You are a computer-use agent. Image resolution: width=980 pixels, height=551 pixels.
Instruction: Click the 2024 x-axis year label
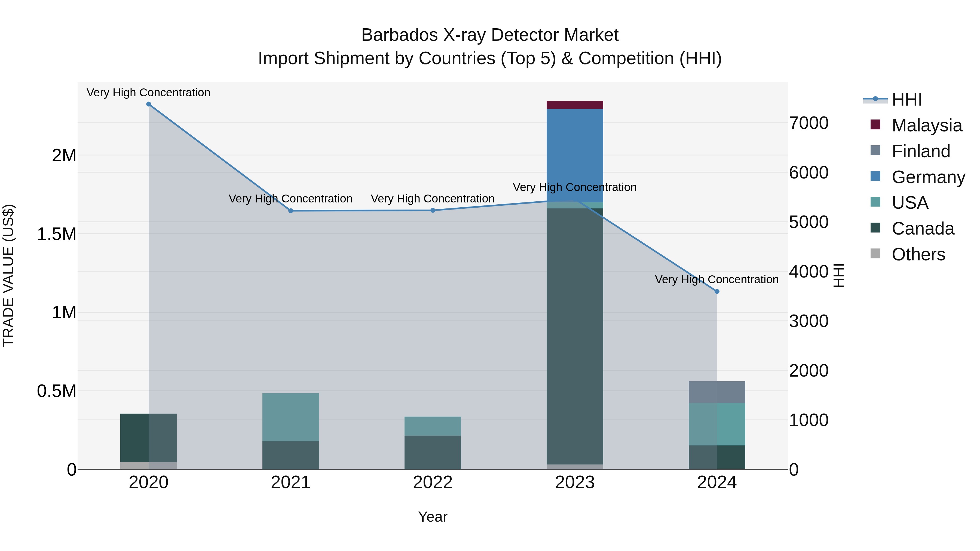717,482
